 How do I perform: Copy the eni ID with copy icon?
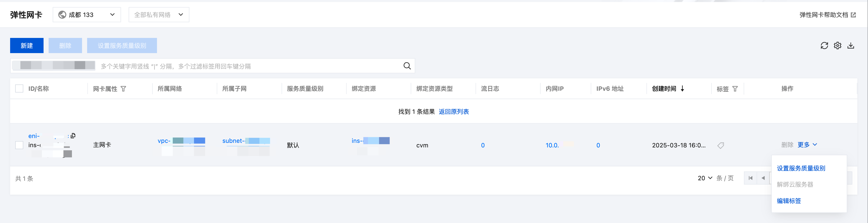point(73,136)
